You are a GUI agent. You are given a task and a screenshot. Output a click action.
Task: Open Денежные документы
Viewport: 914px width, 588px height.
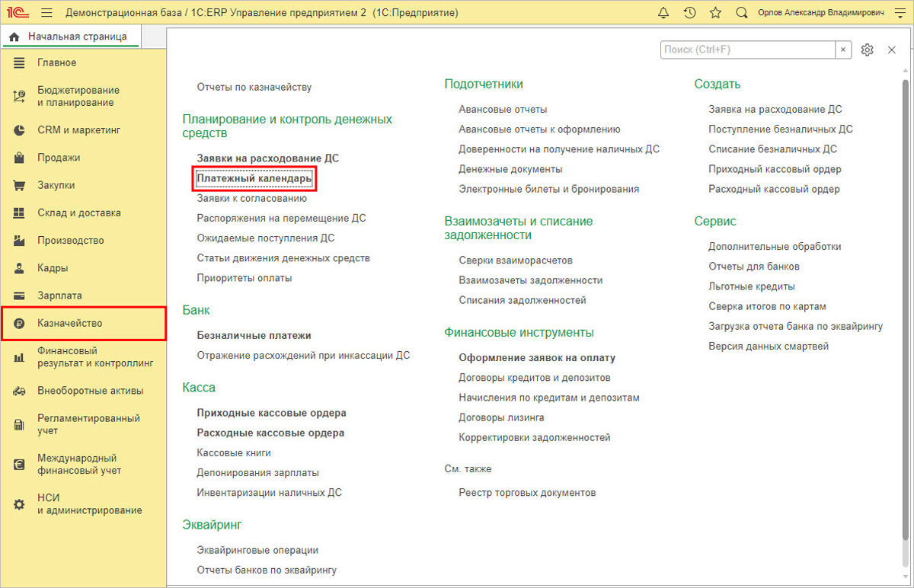pyautogui.click(x=511, y=169)
